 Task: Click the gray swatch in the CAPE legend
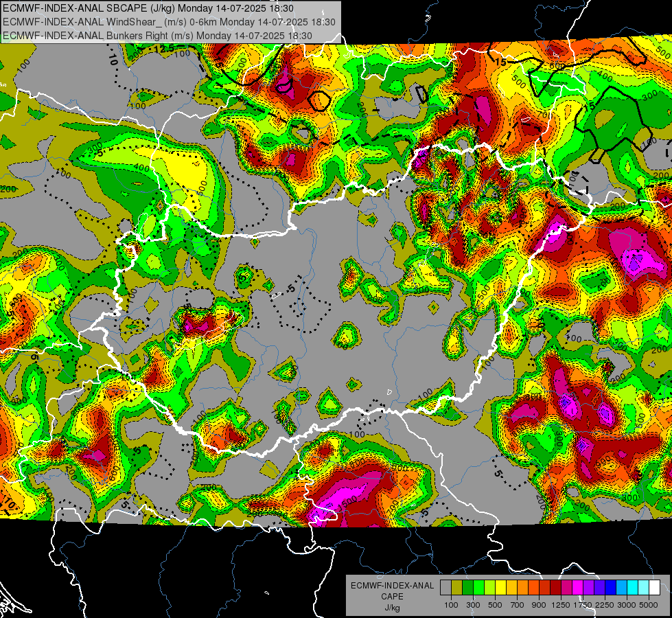(445, 587)
